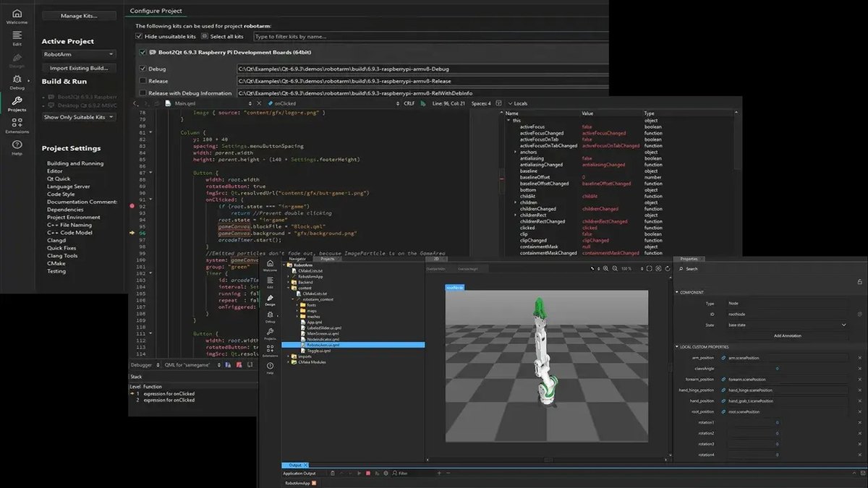868x488 pixels.
Task: Toggle Select all kits checkbox
Action: tap(204, 36)
